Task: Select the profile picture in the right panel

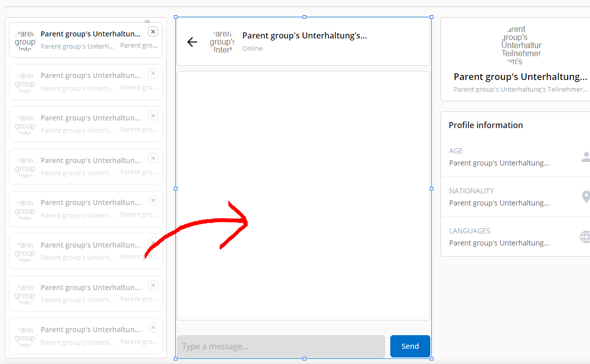Action: 521,45
